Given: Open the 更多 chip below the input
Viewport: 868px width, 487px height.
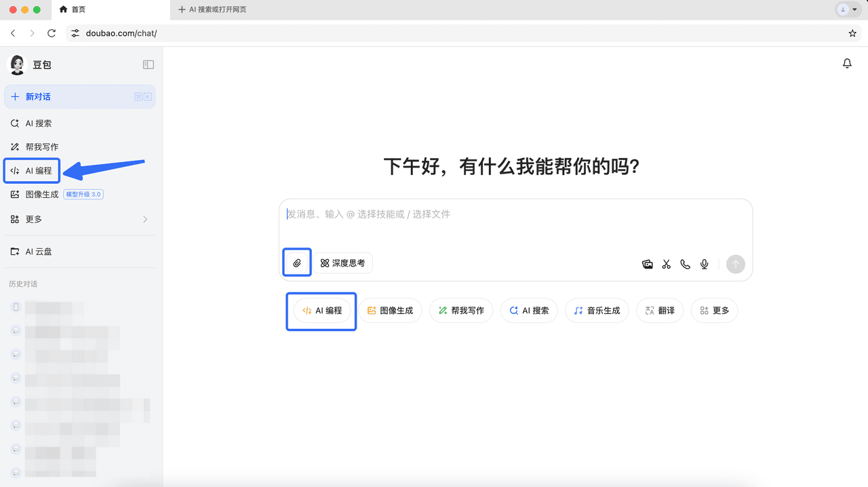Looking at the screenshot, I should (x=714, y=311).
